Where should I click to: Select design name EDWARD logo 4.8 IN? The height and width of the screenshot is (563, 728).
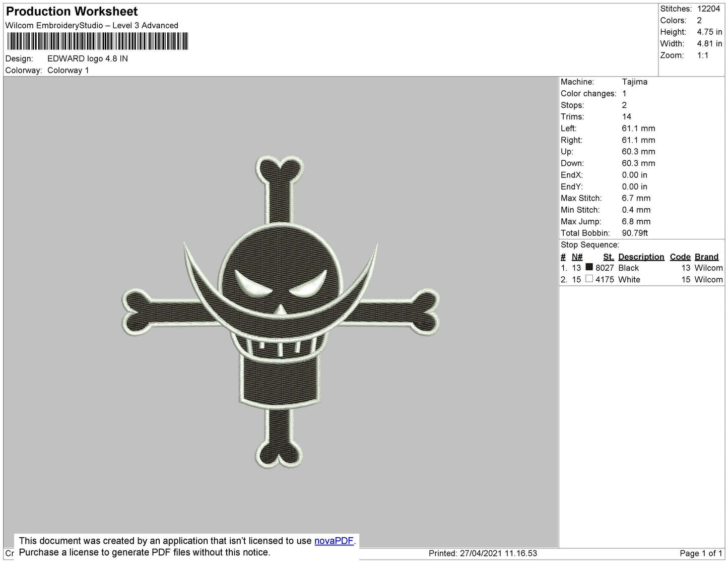pos(88,58)
